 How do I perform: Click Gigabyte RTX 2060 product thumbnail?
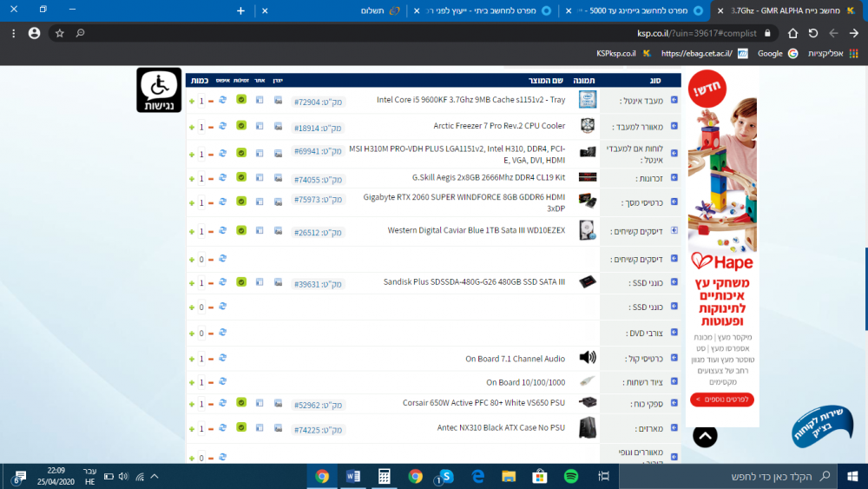point(588,203)
